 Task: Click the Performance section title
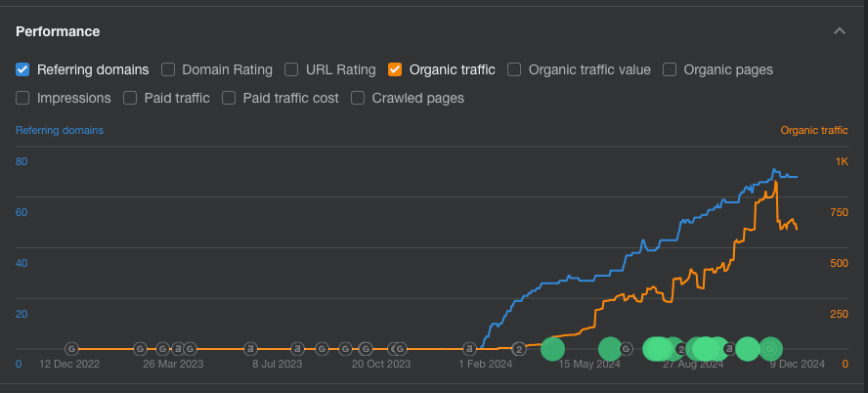58,31
